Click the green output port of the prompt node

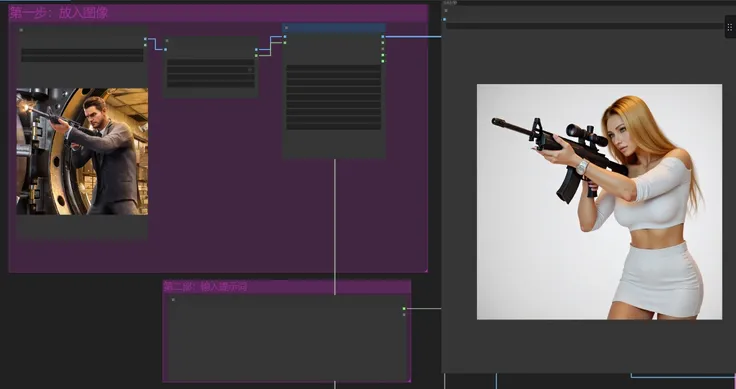404,309
